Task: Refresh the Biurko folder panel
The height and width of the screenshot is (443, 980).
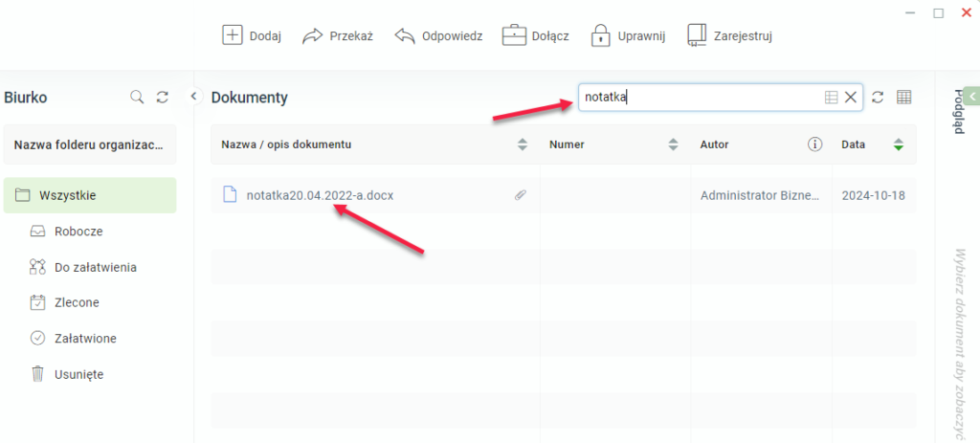Action: [163, 97]
